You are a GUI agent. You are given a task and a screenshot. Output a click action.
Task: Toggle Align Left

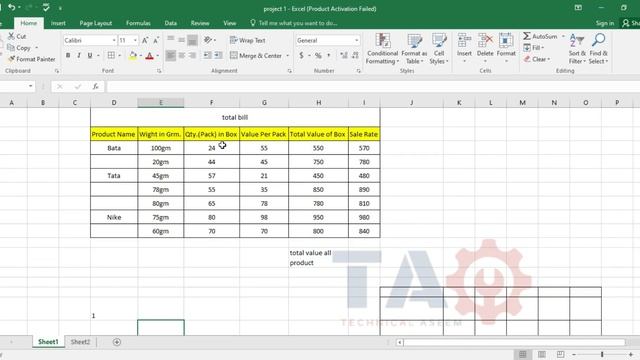(171, 55)
